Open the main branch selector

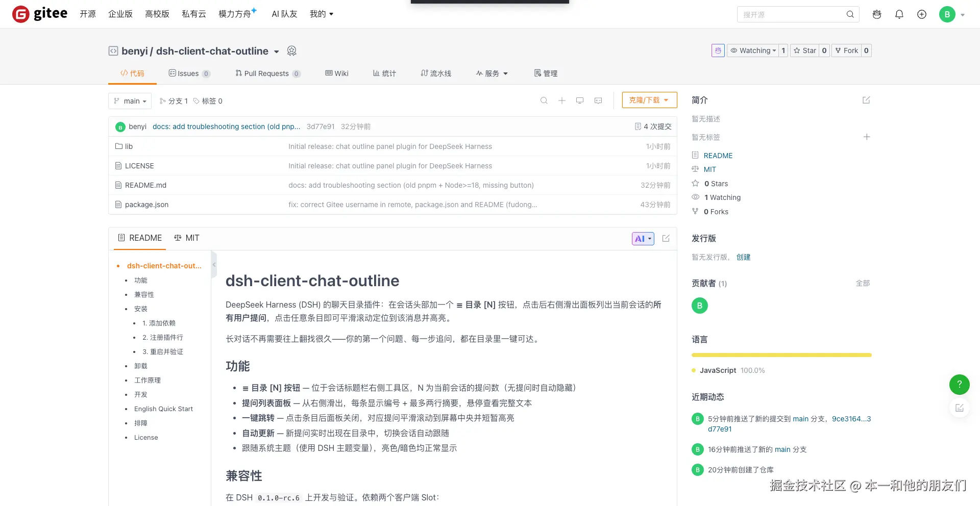130,101
